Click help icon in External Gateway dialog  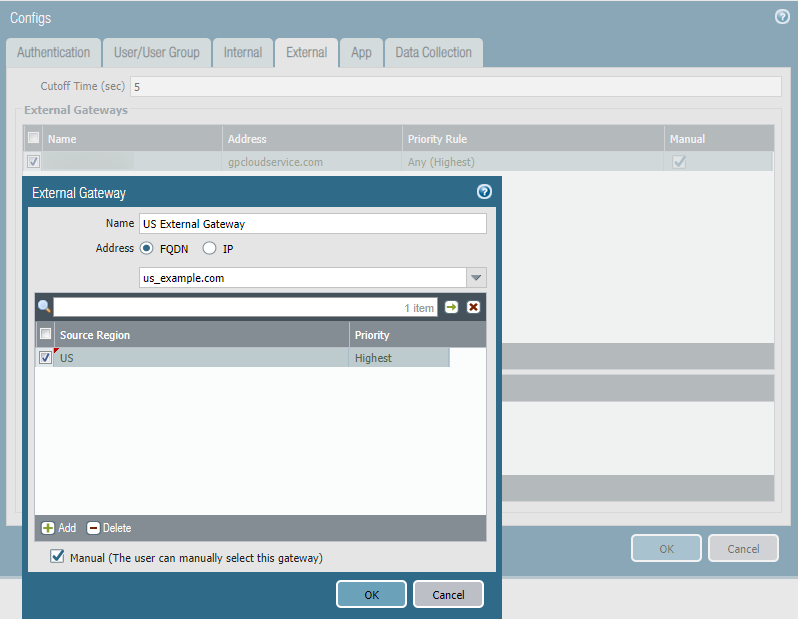click(x=484, y=192)
